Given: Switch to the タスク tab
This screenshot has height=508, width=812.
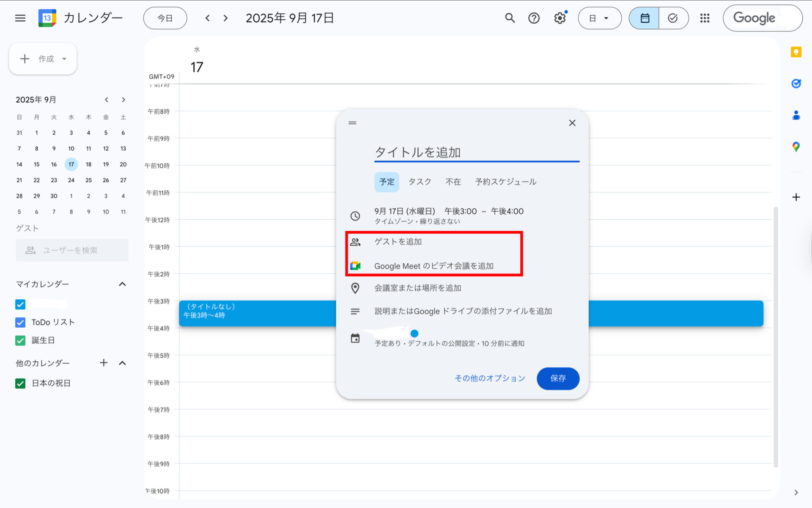Looking at the screenshot, I should click(x=420, y=182).
